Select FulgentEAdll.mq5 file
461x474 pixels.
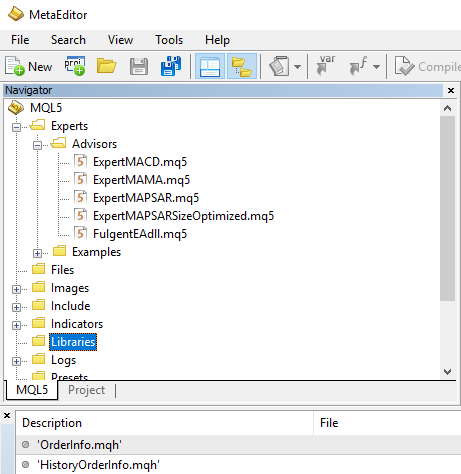tap(140, 234)
